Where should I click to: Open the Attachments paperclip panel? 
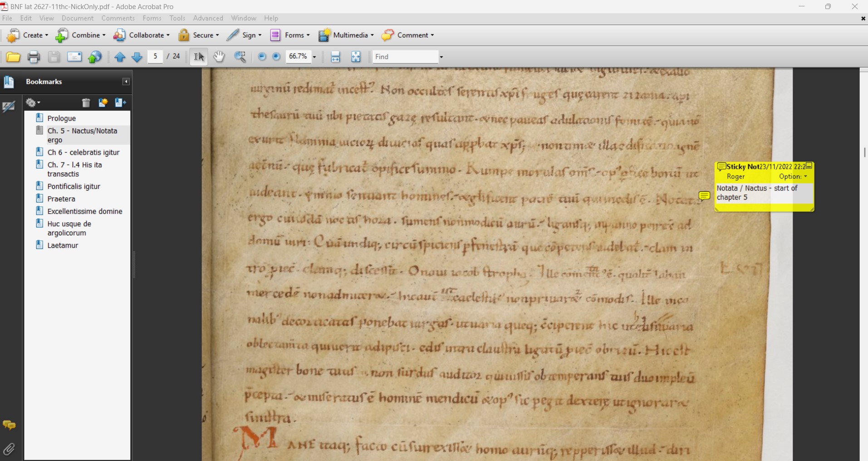tap(9, 449)
